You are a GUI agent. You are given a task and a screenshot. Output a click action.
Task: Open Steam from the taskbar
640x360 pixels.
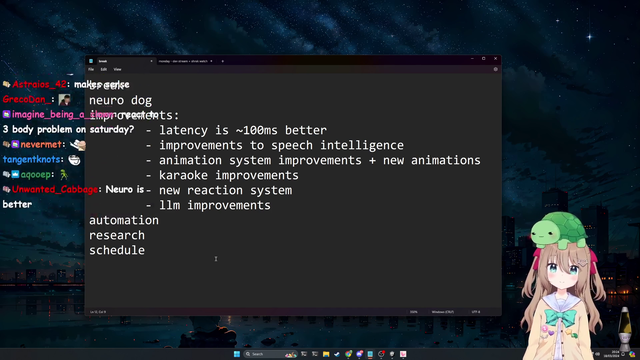pyautogui.click(x=337, y=354)
